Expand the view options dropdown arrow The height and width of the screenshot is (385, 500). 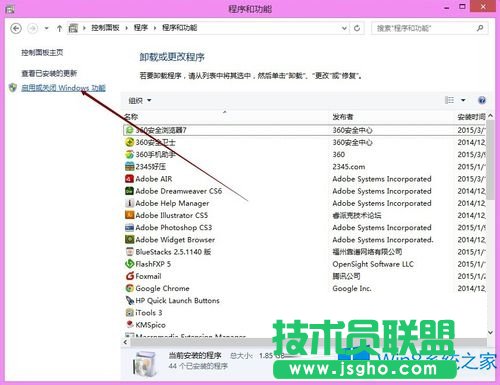click(463, 100)
